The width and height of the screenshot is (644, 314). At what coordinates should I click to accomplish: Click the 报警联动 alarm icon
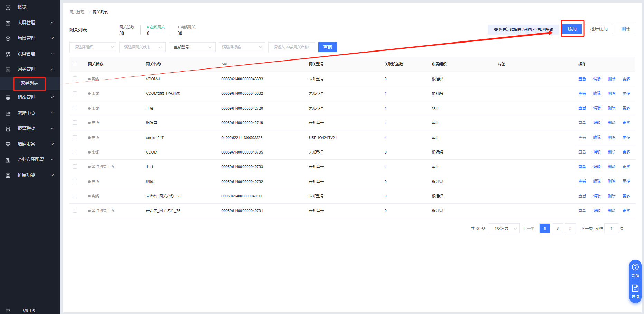pos(8,129)
